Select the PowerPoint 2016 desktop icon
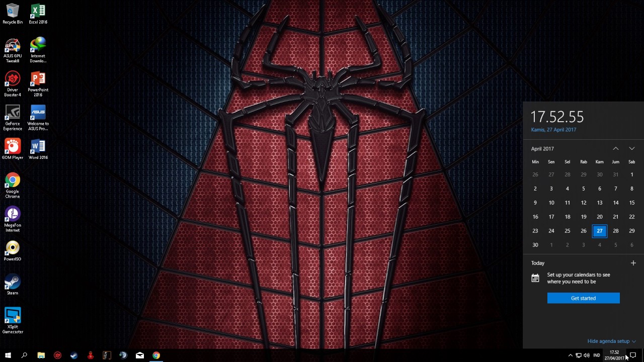The image size is (644, 362). click(x=38, y=84)
